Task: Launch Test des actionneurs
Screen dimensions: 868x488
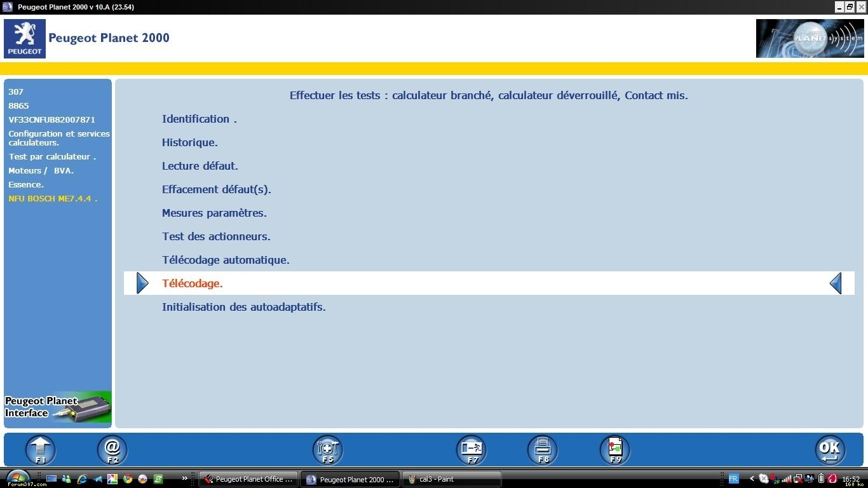Action: tap(216, 237)
